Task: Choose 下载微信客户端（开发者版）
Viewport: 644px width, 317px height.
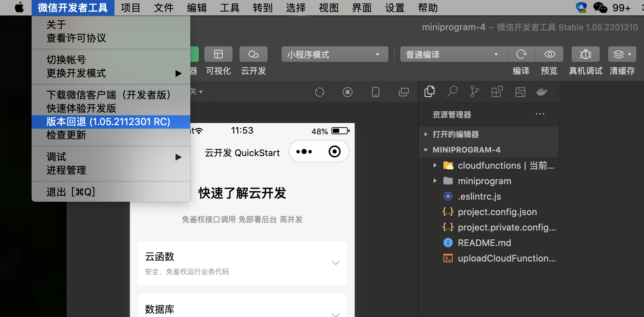Action: 111,95
